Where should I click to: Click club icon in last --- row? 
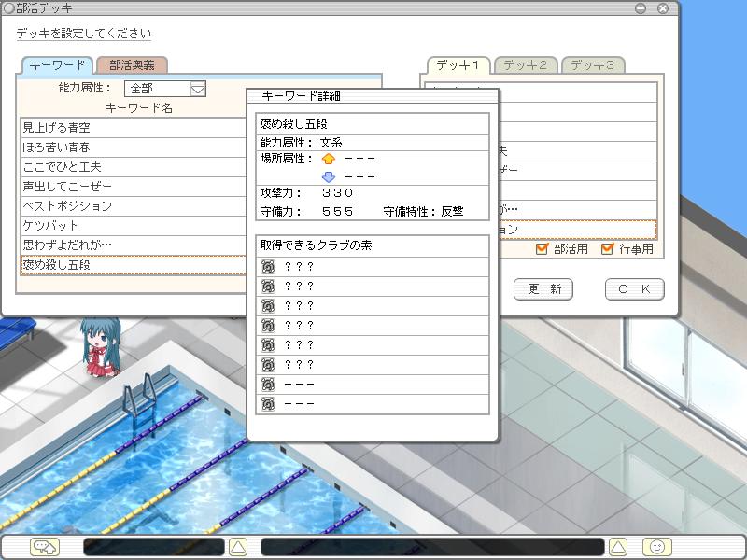(x=268, y=404)
